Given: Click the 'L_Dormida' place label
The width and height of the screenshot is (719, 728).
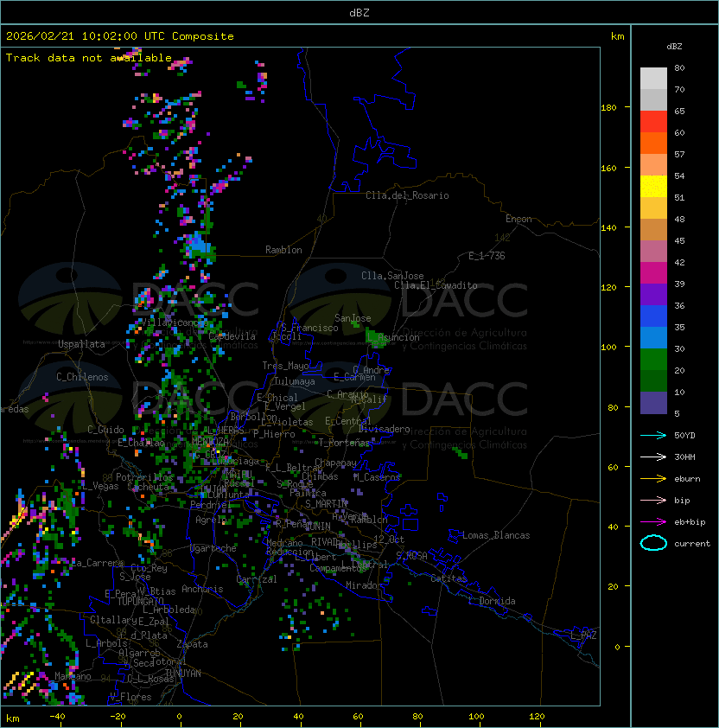Looking at the screenshot, I should tap(492, 601).
